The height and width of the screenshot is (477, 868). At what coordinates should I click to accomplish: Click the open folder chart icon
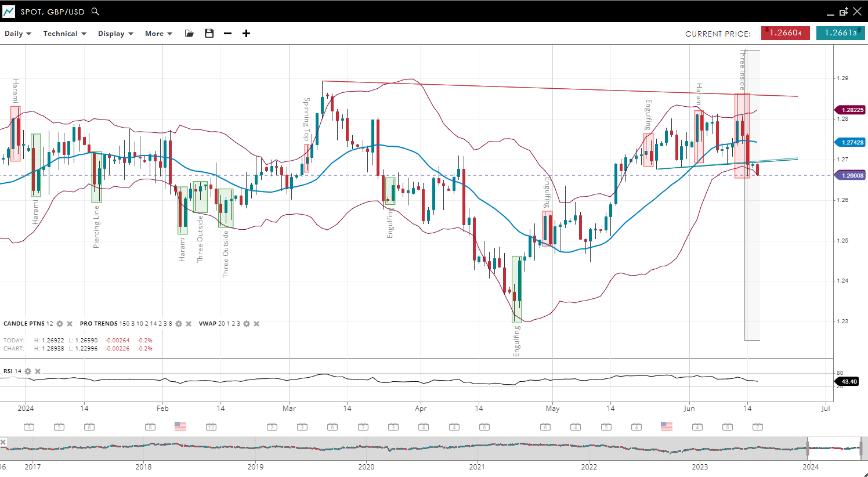coord(189,34)
